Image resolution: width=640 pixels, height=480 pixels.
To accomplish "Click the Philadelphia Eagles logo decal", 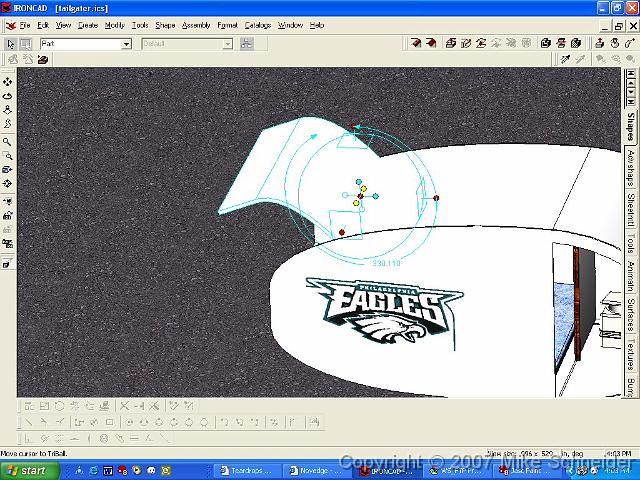I will pyautogui.click(x=384, y=311).
